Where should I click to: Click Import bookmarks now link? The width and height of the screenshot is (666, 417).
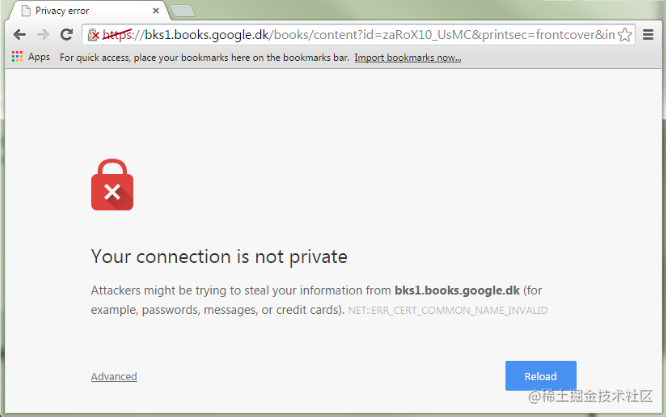point(408,57)
